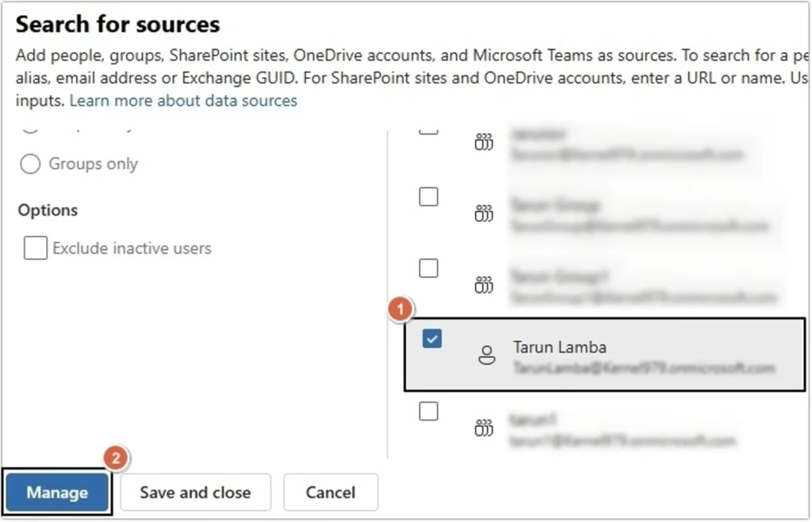Click the Manage button

tap(57, 492)
